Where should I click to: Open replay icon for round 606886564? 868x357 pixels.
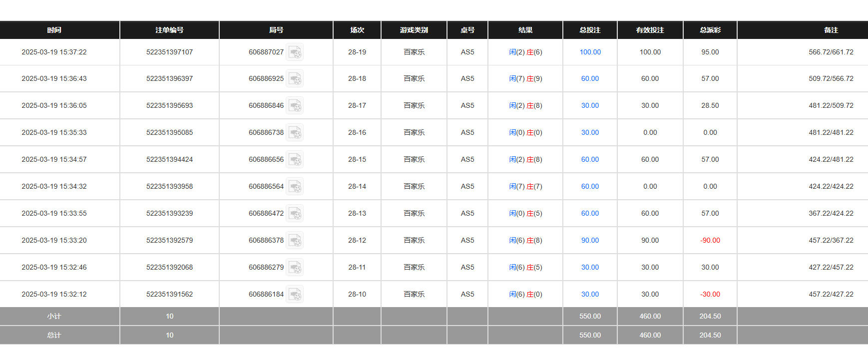[x=295, y=187]
